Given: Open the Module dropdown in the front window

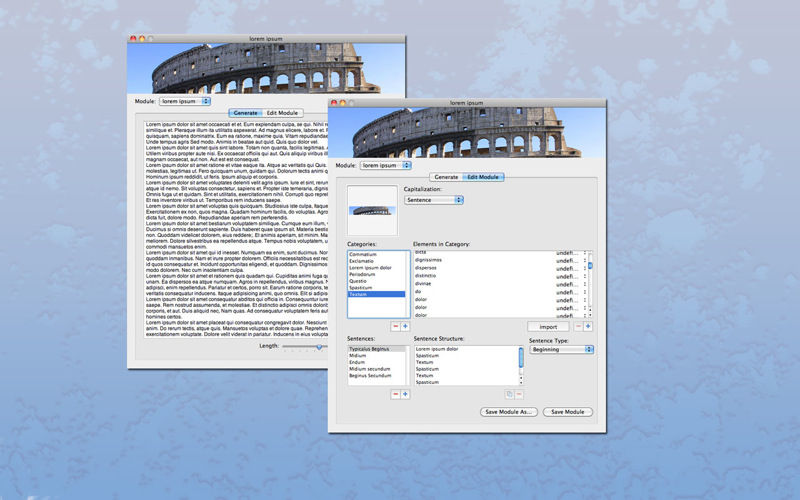Looking at the screenshot, I should click(385, 165).
